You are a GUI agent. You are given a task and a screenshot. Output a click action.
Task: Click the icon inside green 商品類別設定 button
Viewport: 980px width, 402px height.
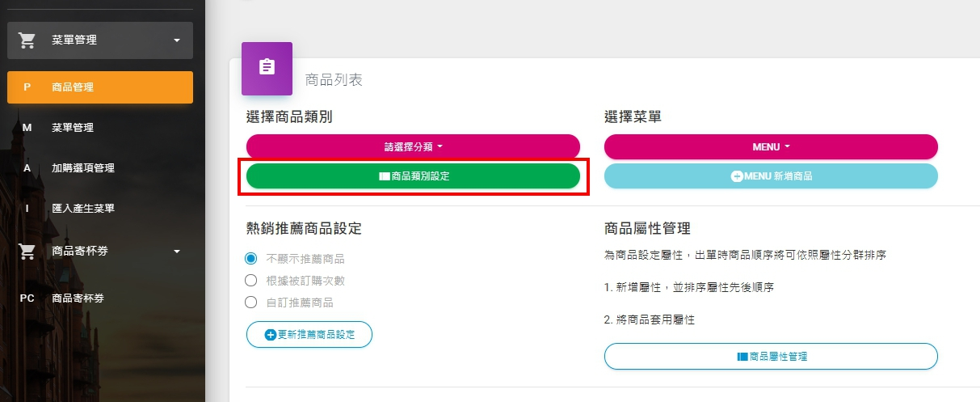(x=384, y=176)
